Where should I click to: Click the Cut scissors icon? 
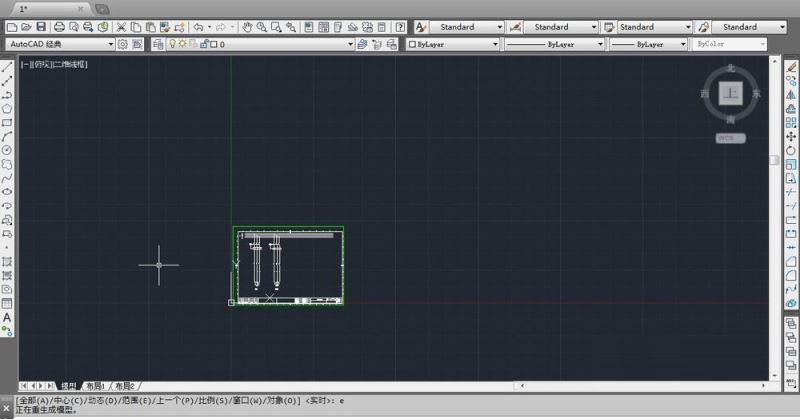(122, 27)
